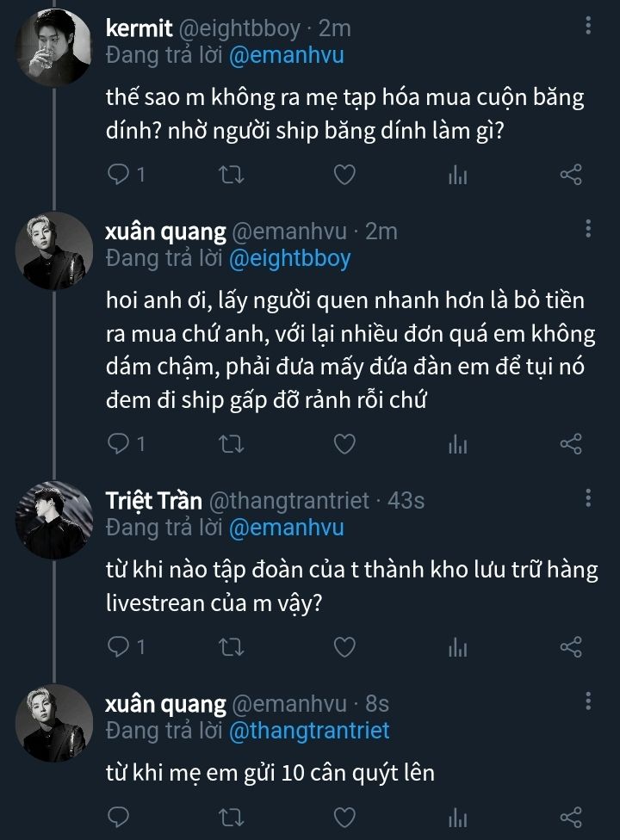The height and width of the screenshot is (840, 620).
Task: Share kermit's tweet
Action: [x=571, y=176]
